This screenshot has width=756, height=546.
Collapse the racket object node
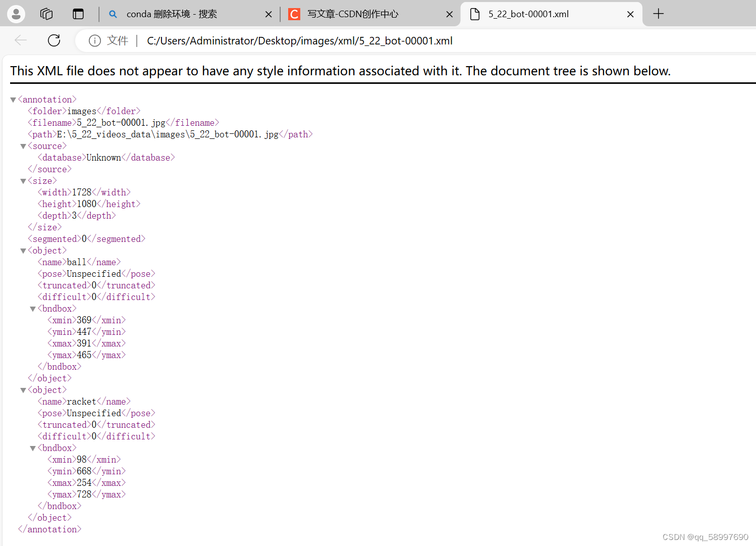[x=23, y=390]
